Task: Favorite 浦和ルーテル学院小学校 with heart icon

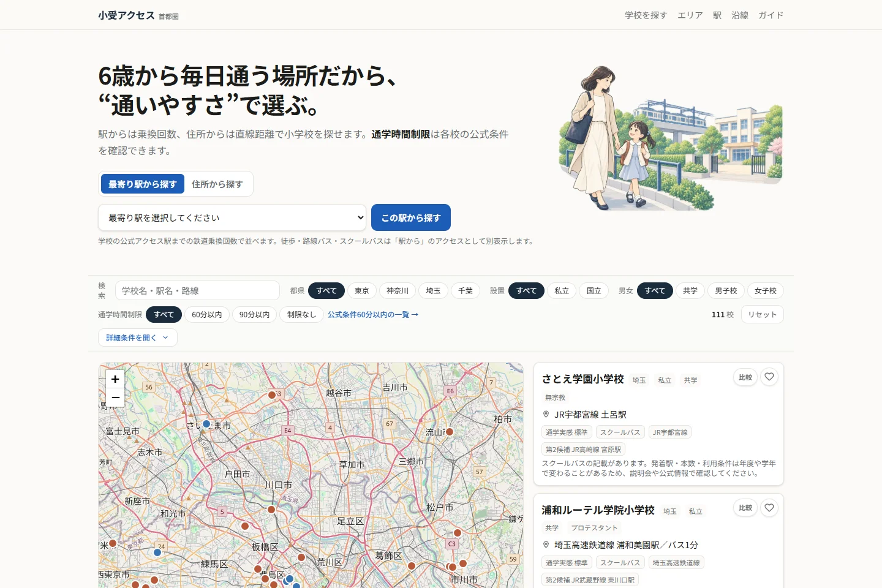Action: coord(769,508)
